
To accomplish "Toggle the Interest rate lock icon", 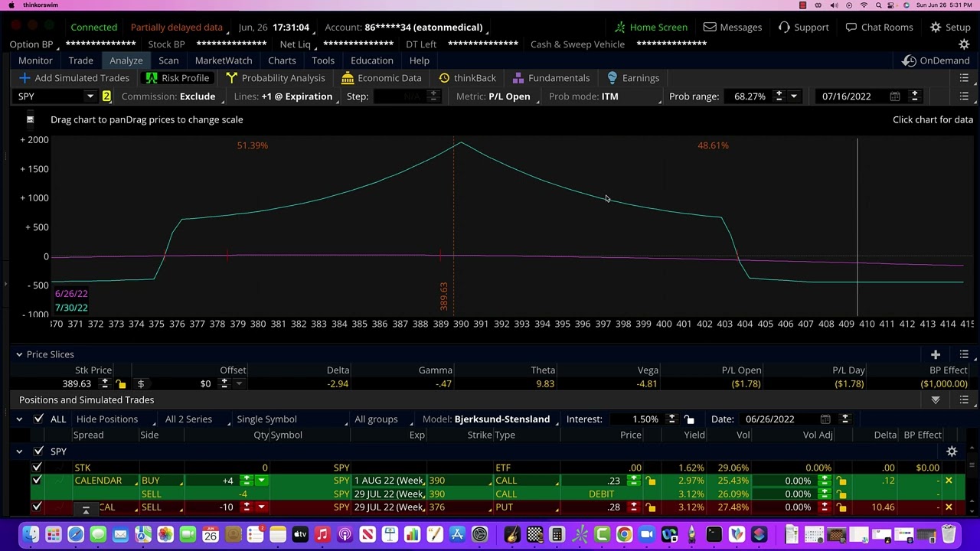I will (x=689, y=419).
